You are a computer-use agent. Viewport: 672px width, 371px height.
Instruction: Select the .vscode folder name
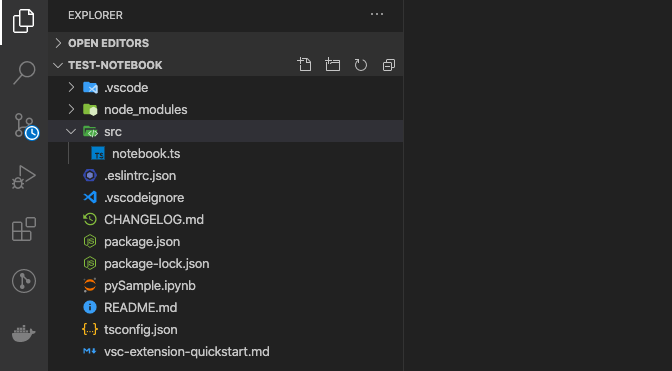tap(126, 87)
